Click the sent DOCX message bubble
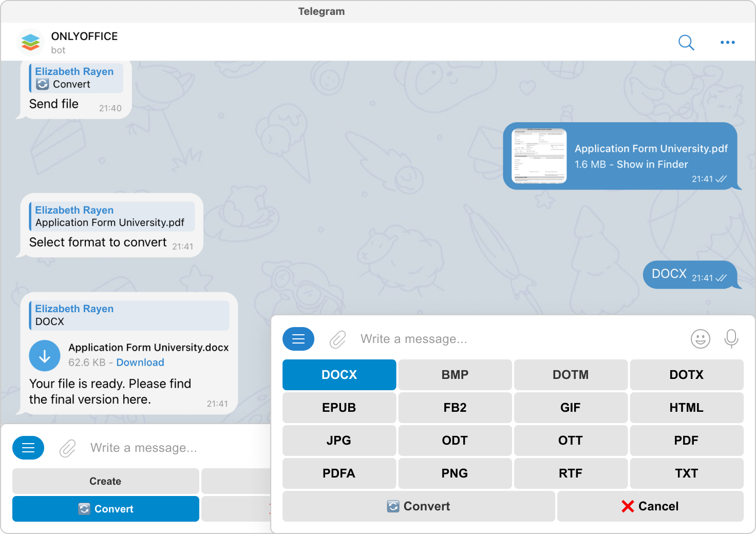The width and height of the screenshot is (756, 534). pyautogui.click(x=690, y=275)
